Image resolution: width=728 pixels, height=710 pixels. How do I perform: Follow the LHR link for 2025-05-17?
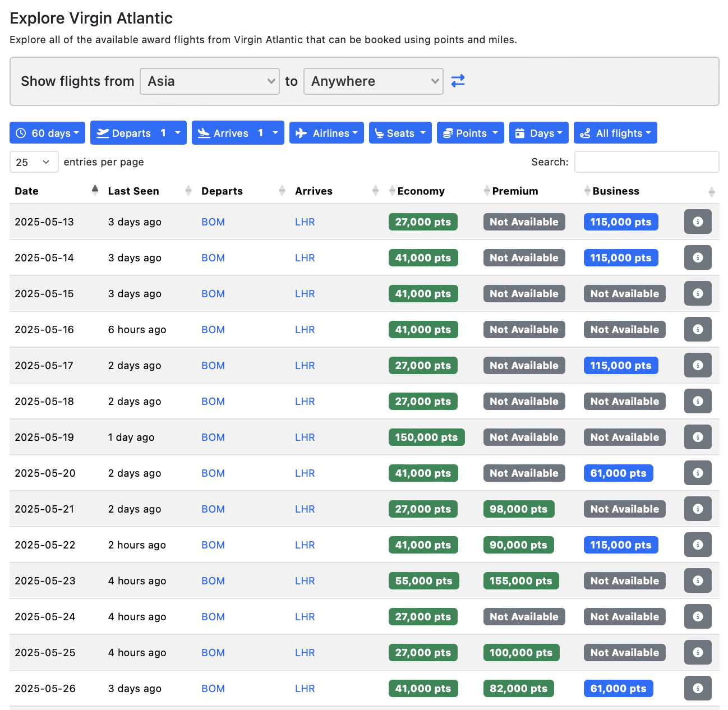pyautogui.click(x=305, y=365)
